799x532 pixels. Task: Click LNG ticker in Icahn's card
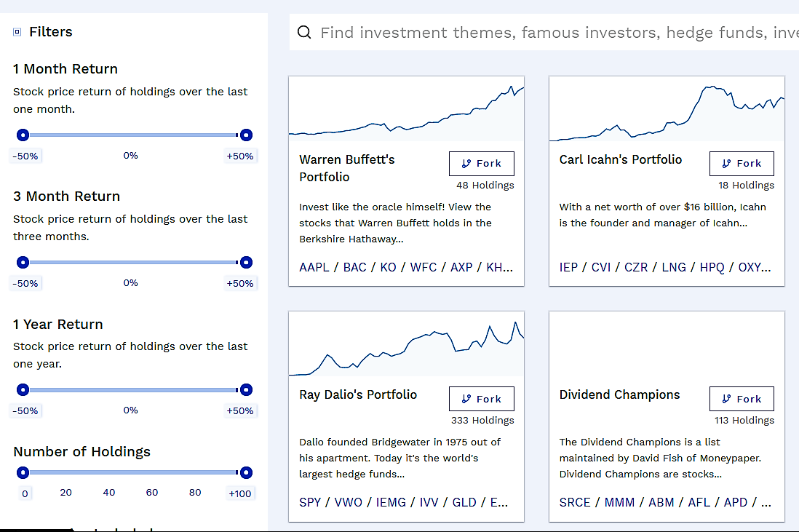pos(674,267)
